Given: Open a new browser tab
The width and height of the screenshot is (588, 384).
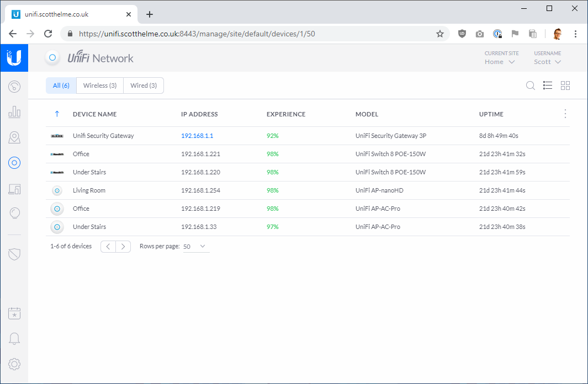Looking at the screenshot, I should (x=150, y=14).
